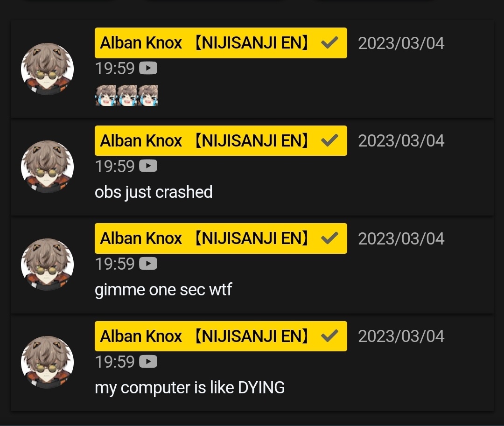Click the 2023/03/04 date on the first message
504x426 pixels.
point(401,43)
